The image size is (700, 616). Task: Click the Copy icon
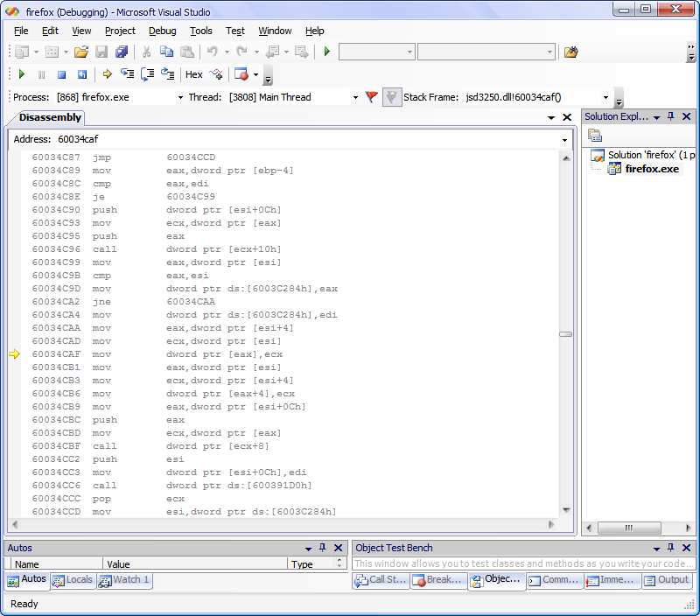[x=166, y=52]
